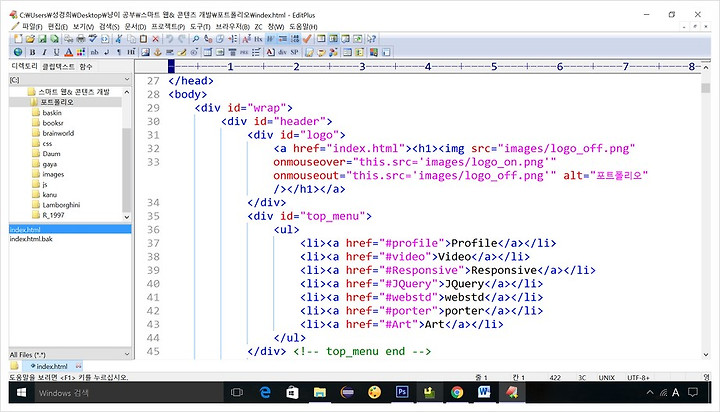Click the Bold B formatting icon

[x=33, y=52]
